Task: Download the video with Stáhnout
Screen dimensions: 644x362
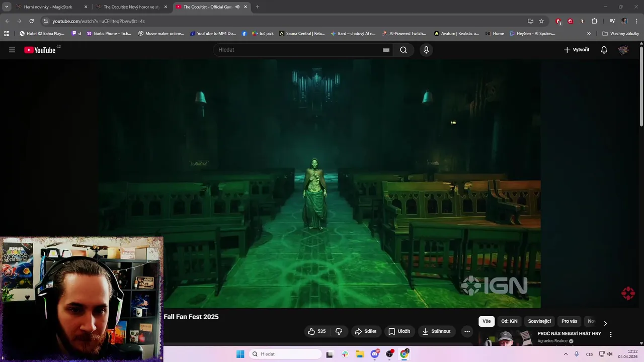Action: (437, 331)
